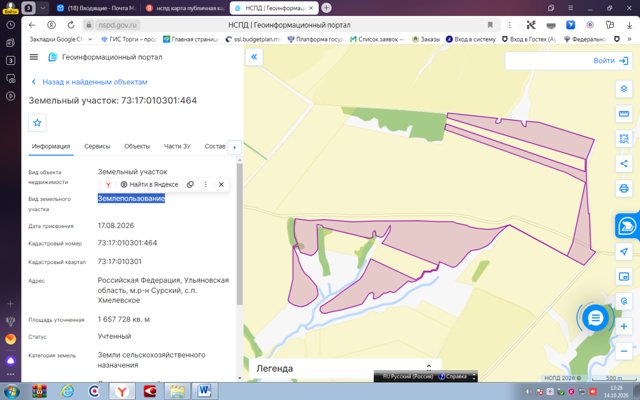Activate the area selection tool on map

tap(624, 139)
